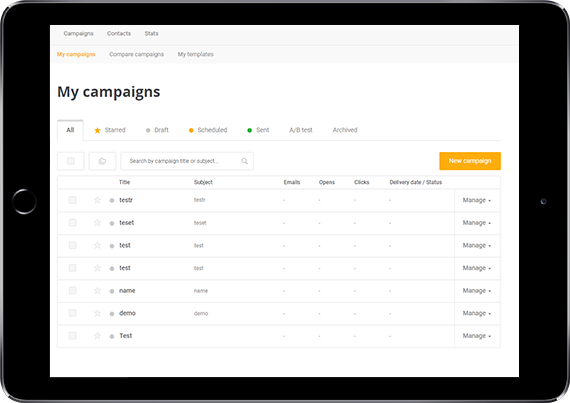The width and height of the screenshot is (570, 403).
Task: Click the search magnifier icon
Action: point(245,161)
